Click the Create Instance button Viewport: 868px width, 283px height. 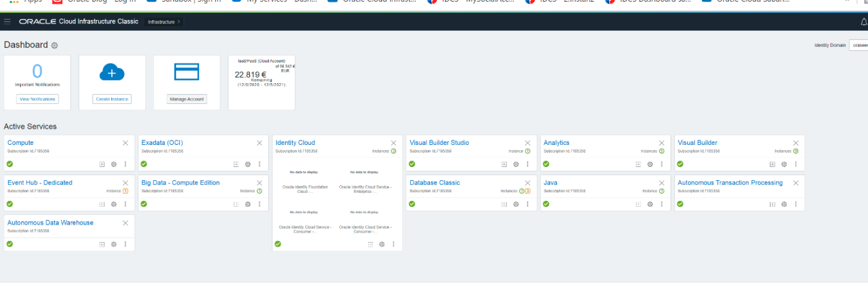[x=112, y=99]
